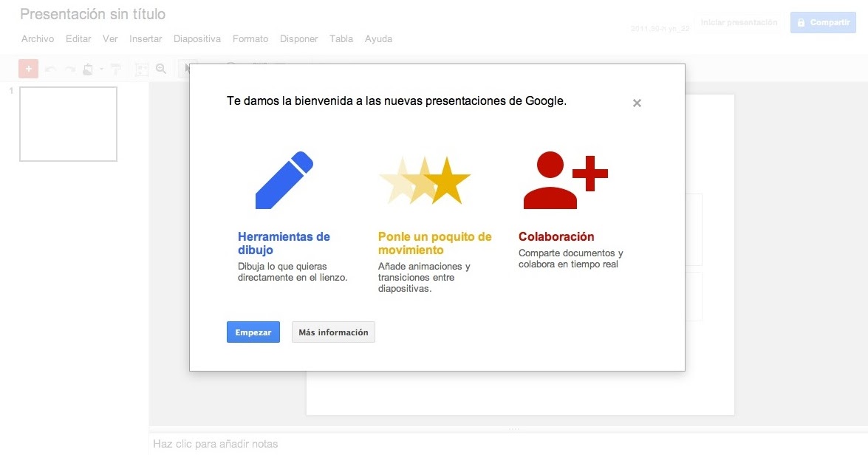
Task: Close the welcome dialog with X
Action: pyautogui.click(x=638, y=103)
